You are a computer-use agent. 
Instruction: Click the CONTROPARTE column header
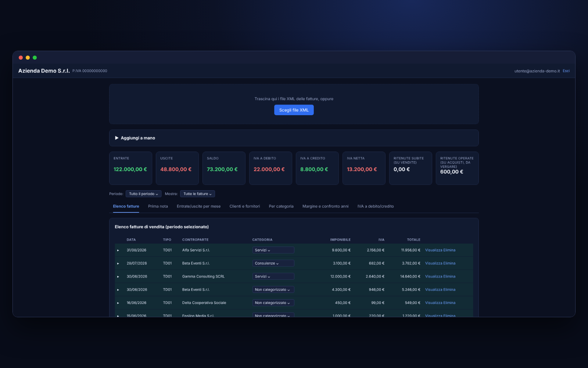(195, 240)
